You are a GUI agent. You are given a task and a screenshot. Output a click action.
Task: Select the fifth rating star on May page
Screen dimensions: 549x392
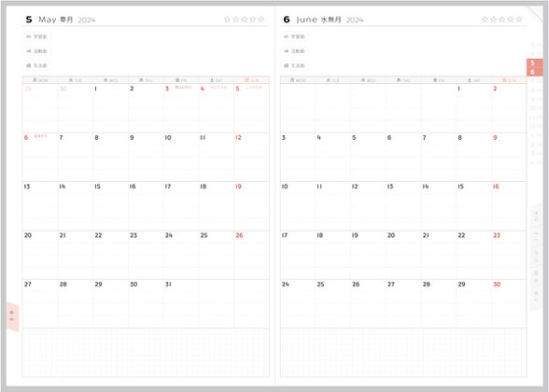pos(261,20)
